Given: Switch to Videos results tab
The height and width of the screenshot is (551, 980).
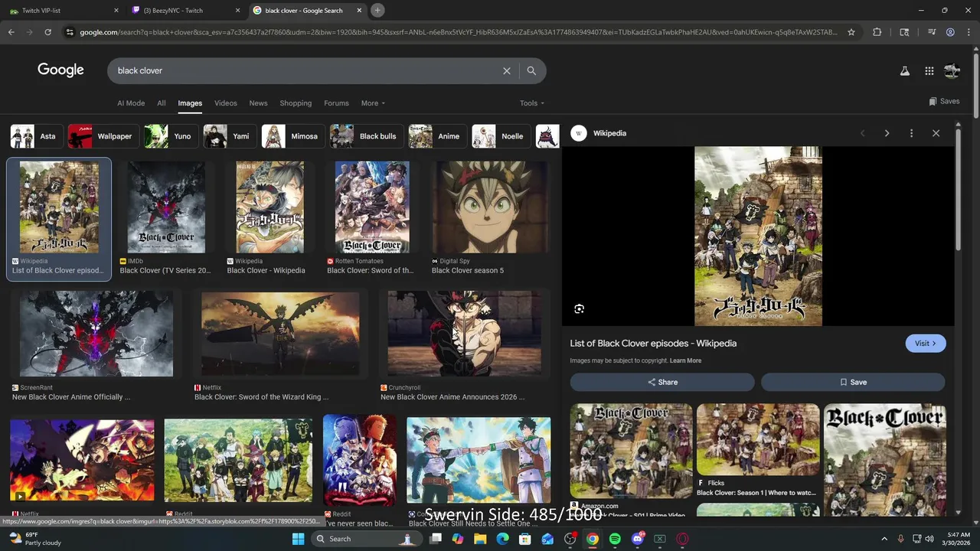Looking at the screenshot, I should pos(226,103).
